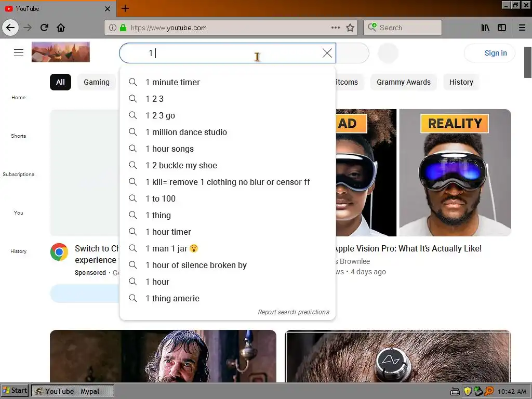Choose suggestion '1 thing amerie'
The height and width of the screenshot is (399, 532).
click(228, 298)
